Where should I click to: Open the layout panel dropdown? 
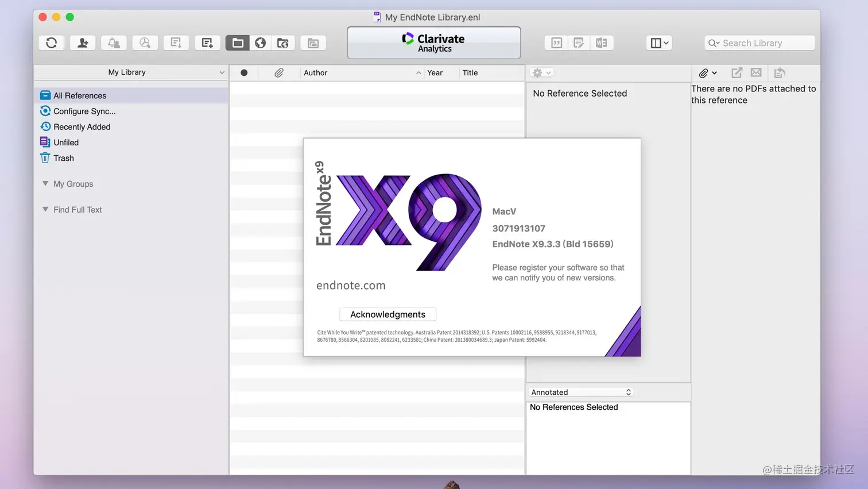tap(659, 43)
